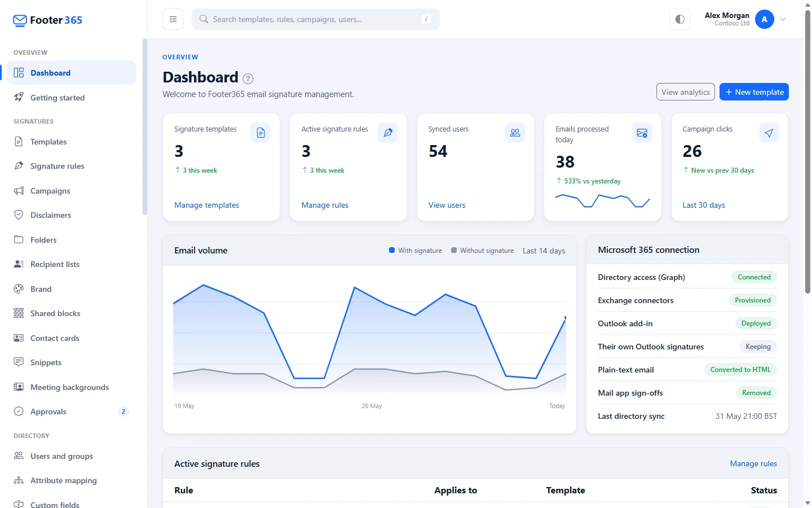Click the Attribute mapping hierarchy icon
The height and width of the screenshot is (508, 812).
pos(19,480)
